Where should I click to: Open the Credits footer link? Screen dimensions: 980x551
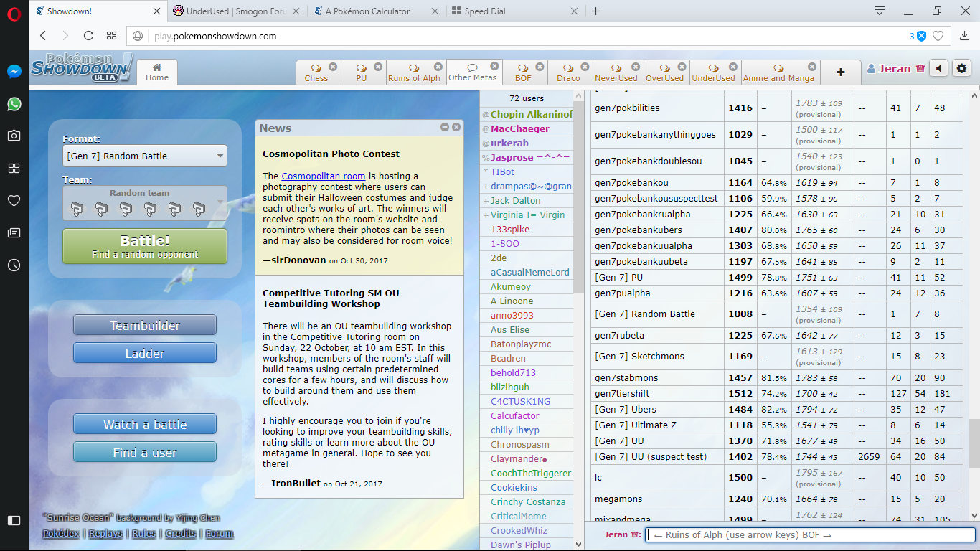point(181,533)
